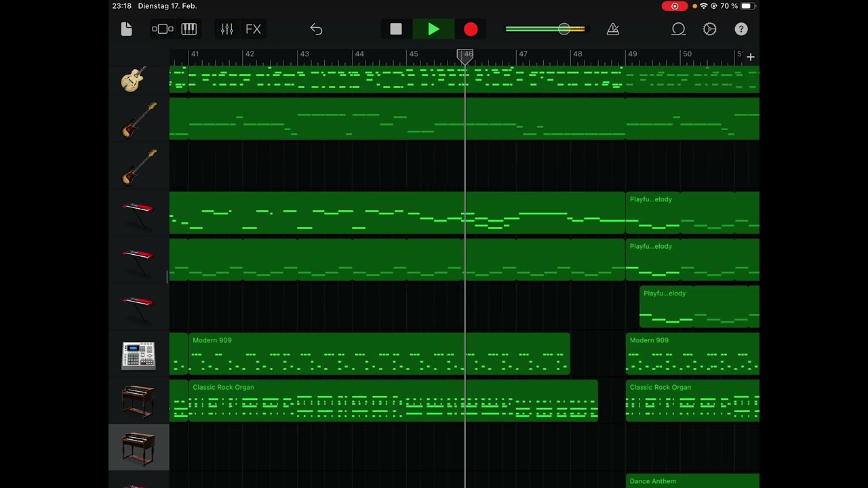Jump to bar 45 on the ruler
This screenshot has width=868, height=488.
[x=414, y=54]
